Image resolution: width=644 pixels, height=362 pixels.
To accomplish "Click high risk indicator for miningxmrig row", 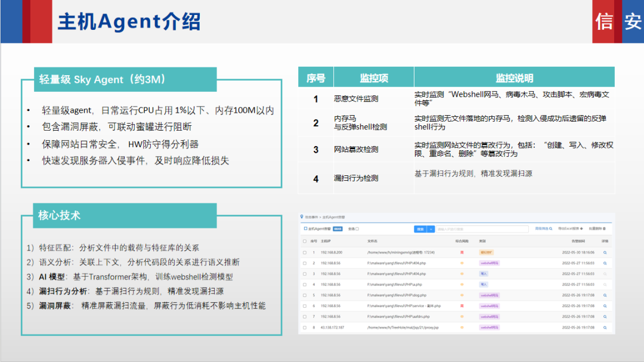I will (x=462, y=252).
